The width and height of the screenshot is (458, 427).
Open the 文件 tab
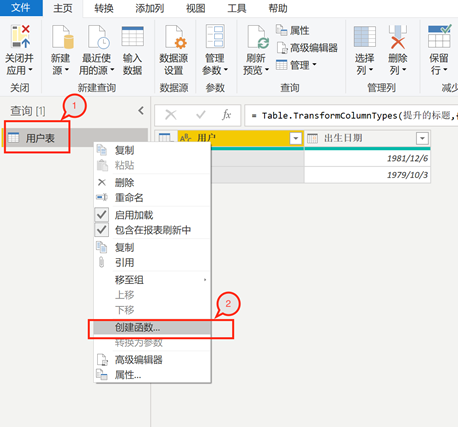[21, 8]
